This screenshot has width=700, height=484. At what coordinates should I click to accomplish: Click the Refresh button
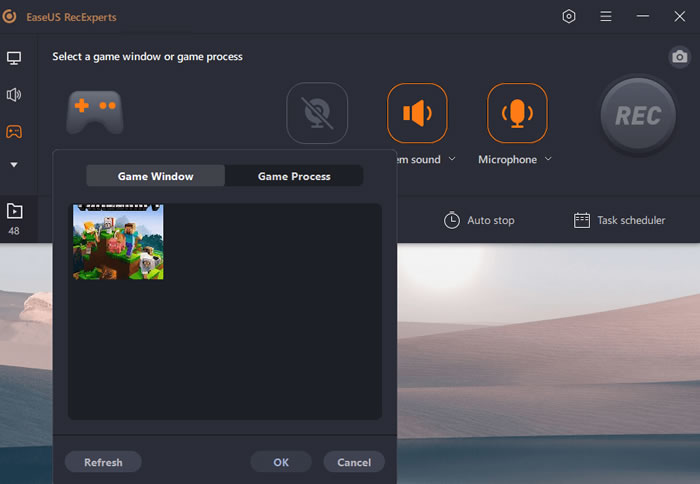pyautogui.click(x=103, y=462)
